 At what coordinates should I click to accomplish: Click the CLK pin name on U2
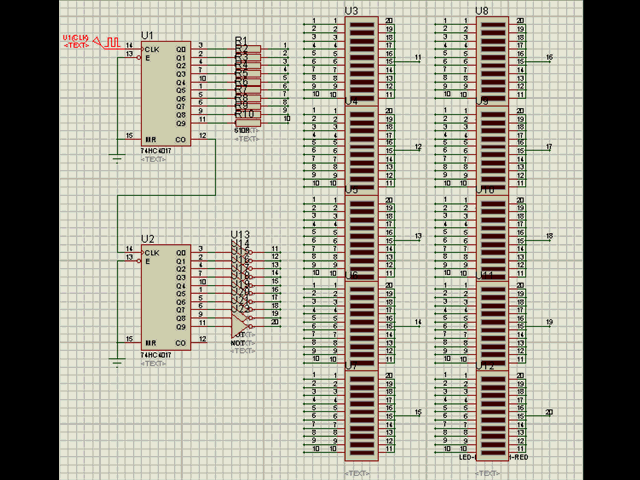152,253
